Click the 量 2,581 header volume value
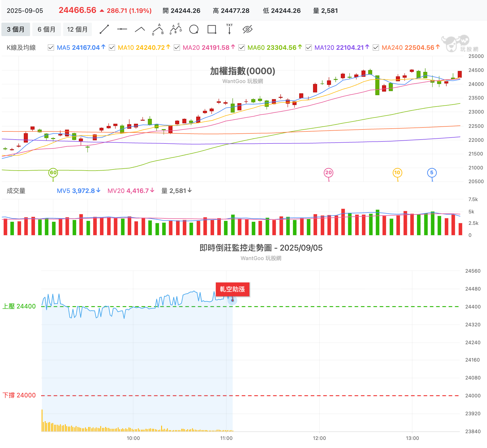 (x=326, y=11)
